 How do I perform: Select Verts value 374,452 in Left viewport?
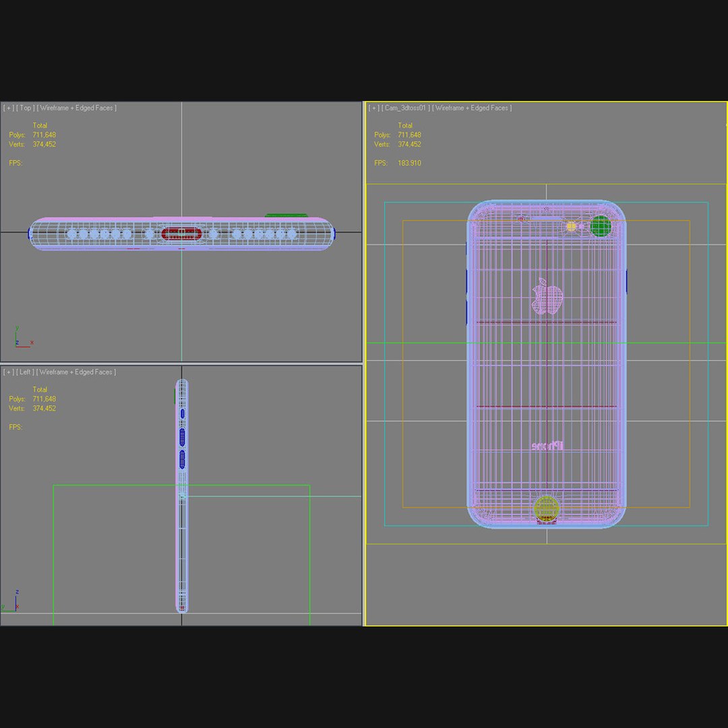click(44, 408)
